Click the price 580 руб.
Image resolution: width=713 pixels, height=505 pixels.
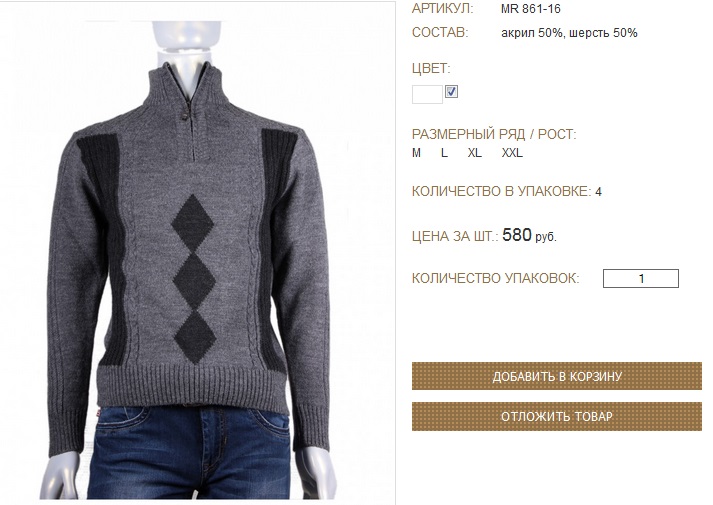(x=529, y=235)
